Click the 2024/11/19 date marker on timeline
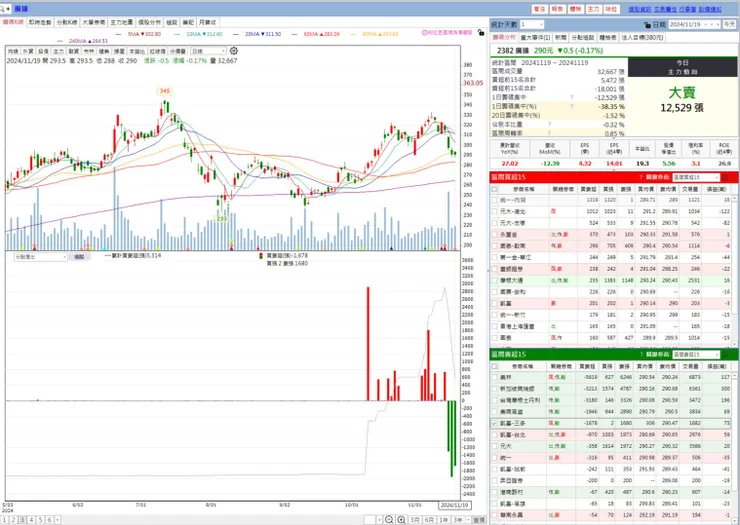Screen dimensions: 740x525 [x=454, y=505]
